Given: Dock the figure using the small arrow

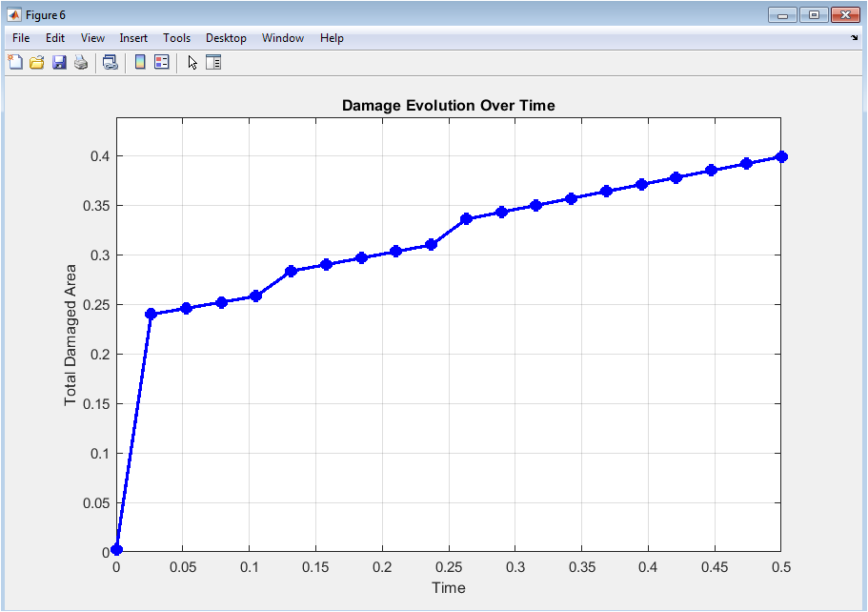Looking at the screenshot, I should click(854, 38).
